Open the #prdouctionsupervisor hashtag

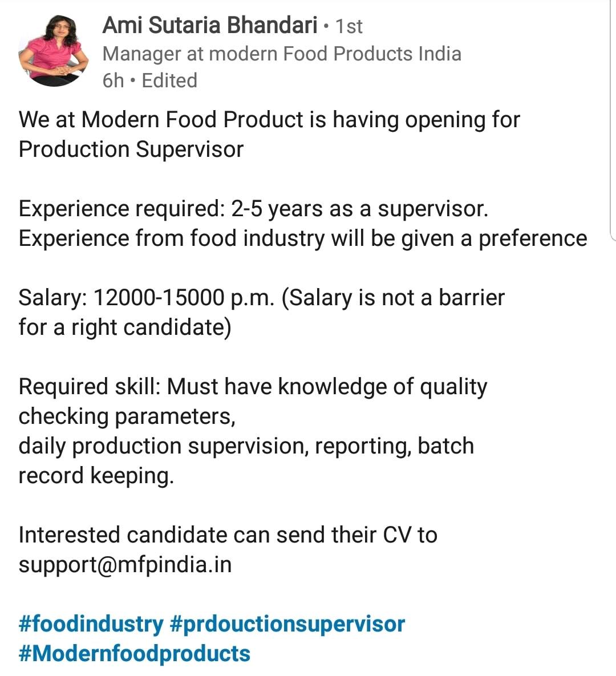[x=287, y=624]
